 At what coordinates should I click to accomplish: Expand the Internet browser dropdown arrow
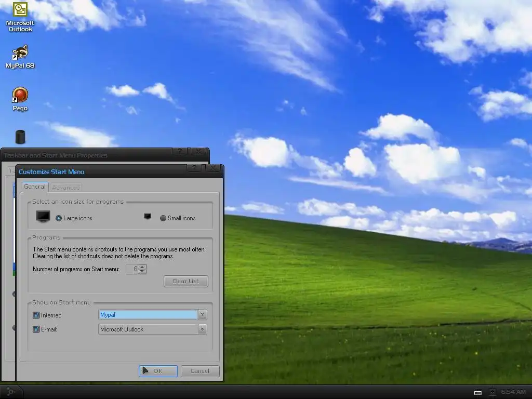click(202, 315)
